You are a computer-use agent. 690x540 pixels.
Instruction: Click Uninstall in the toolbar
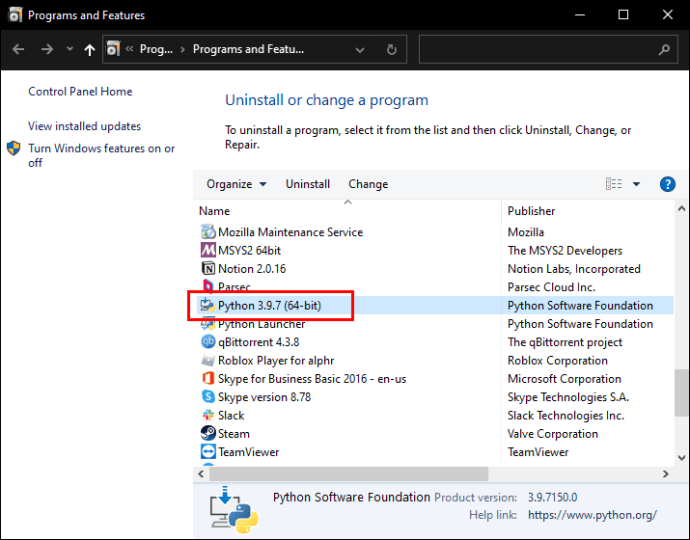pos(308,184)
